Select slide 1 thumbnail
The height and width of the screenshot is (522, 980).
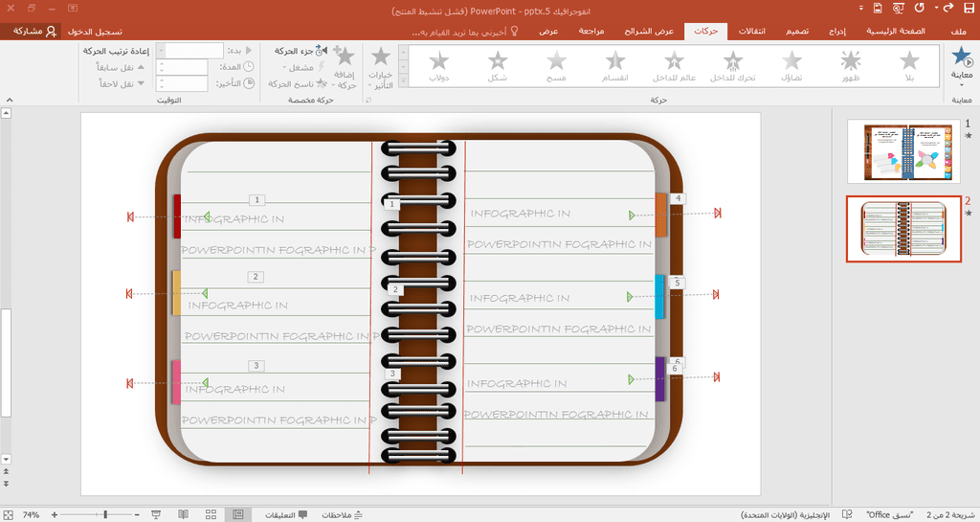pyautogui.click(x=903, y=151)
